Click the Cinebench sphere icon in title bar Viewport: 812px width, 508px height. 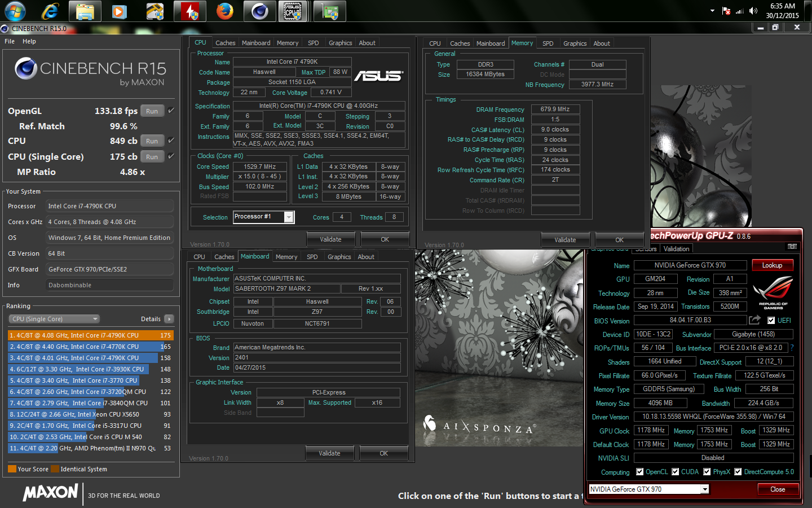click(5, 28)
